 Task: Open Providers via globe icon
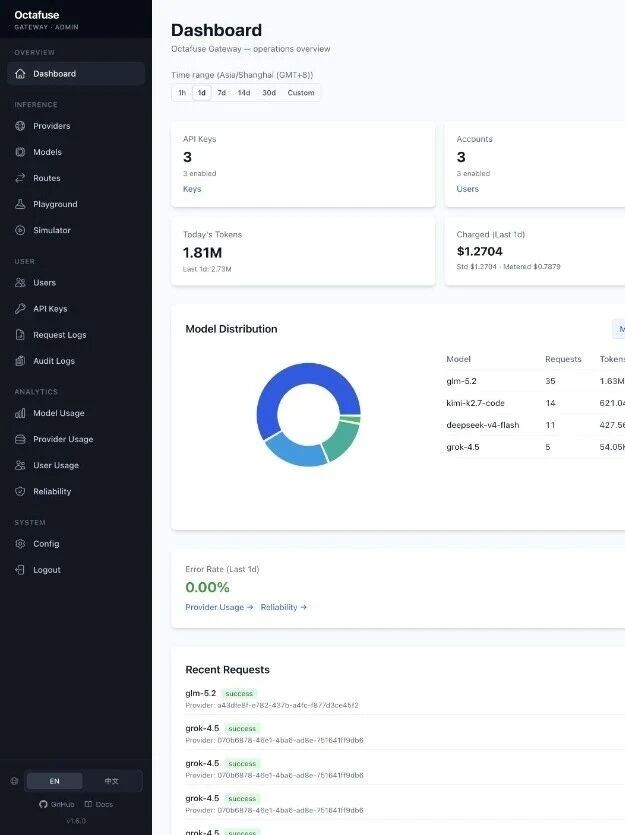coord(20,126)
